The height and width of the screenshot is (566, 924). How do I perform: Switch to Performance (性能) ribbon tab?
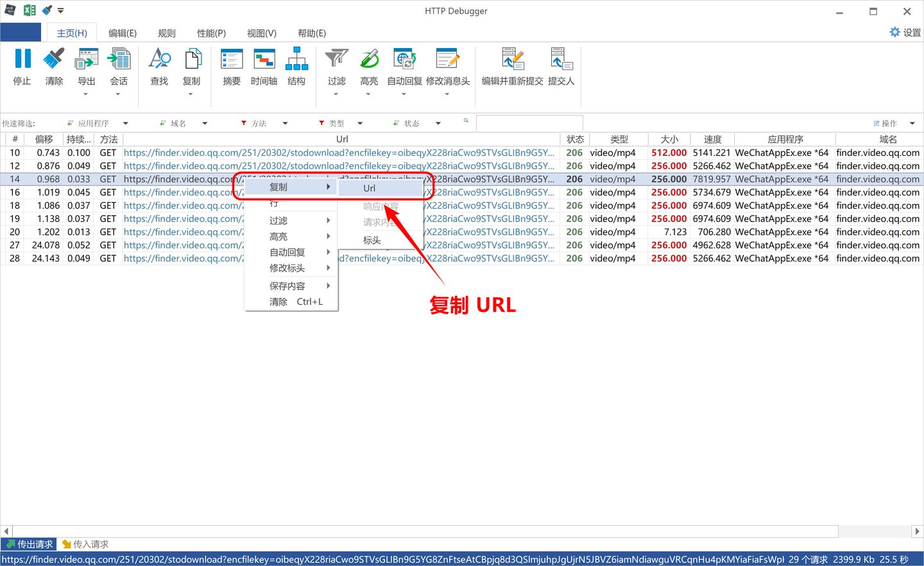click(211, 33)
